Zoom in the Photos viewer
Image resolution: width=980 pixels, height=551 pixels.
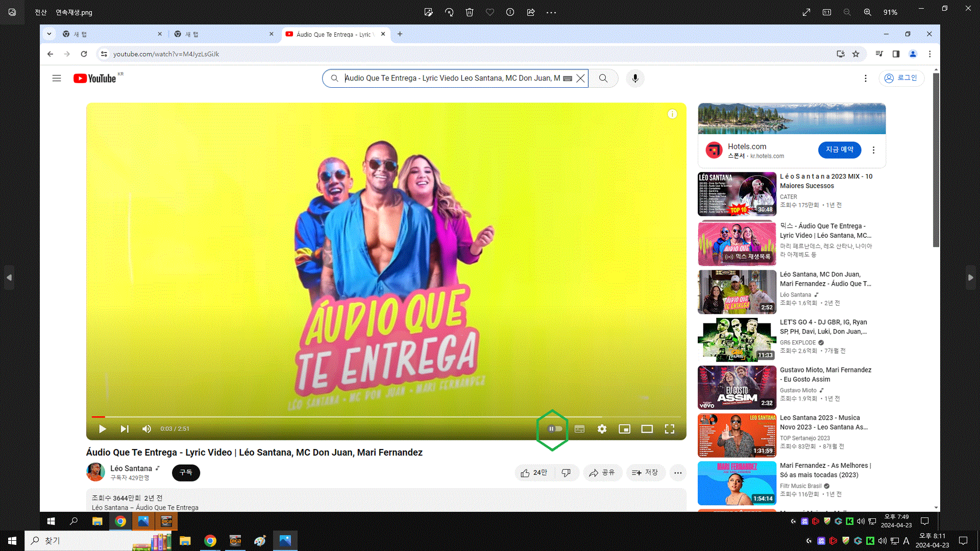(x=868, y=12)
